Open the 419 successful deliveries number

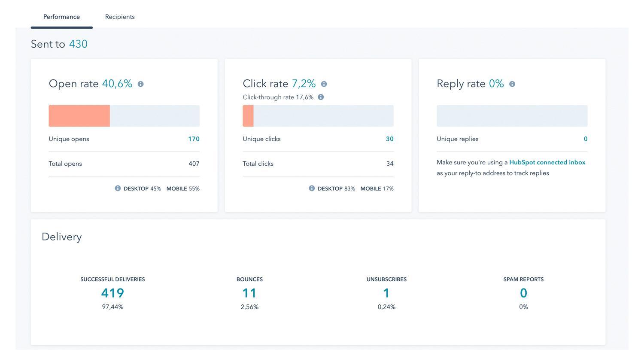point(112,293)
